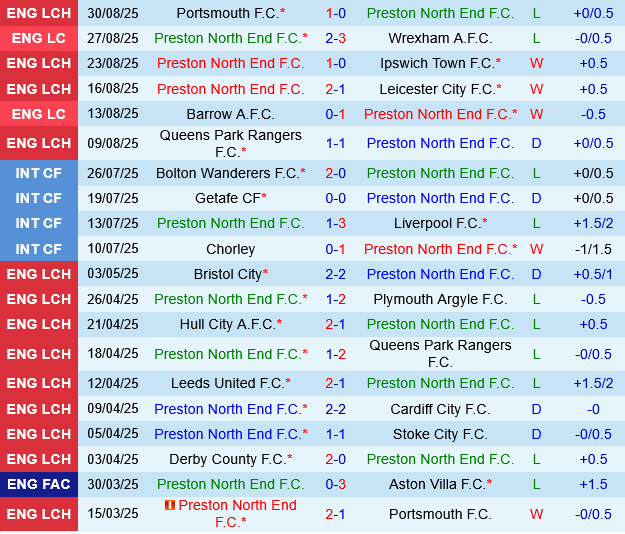This screenshot has width=625, height=534.
Task: Select the Chorley team name
Action: 230,249
